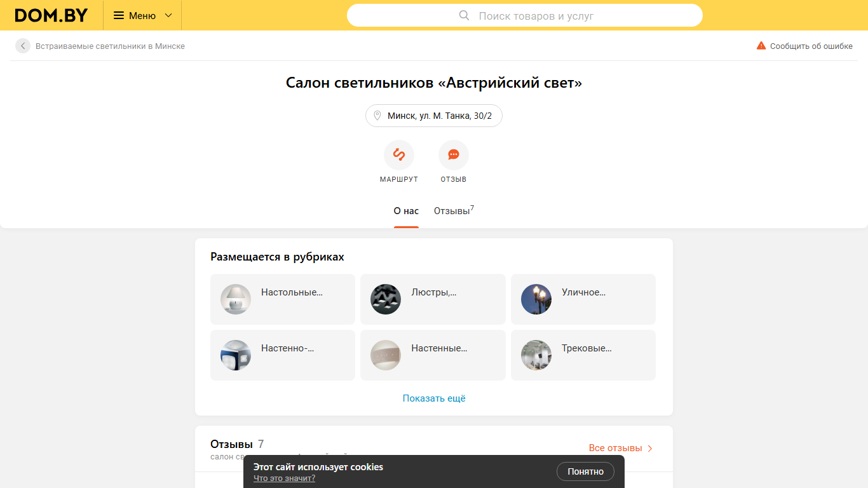Switch to the О нас tab
868x488 pixels.
[406, 211]
